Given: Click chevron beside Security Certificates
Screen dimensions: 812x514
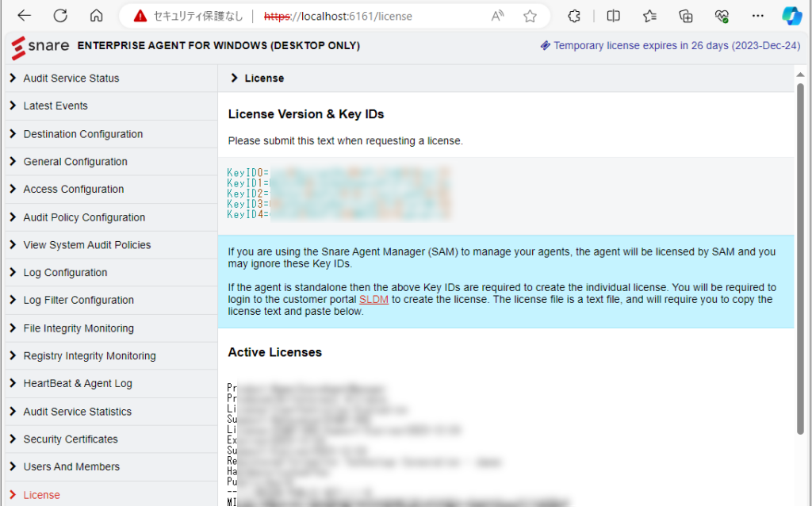Looking at the screenshot, I should [13, 439].
